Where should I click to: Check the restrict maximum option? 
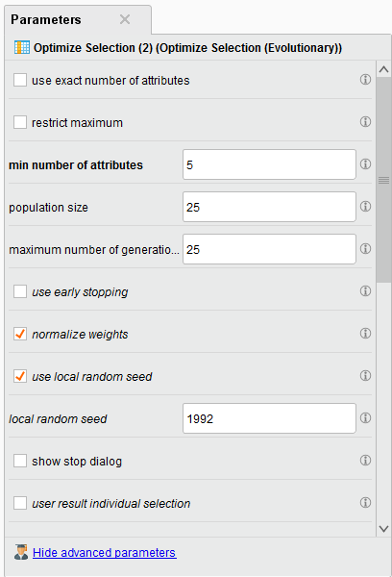pyautogui.click(x=20, y=122)
